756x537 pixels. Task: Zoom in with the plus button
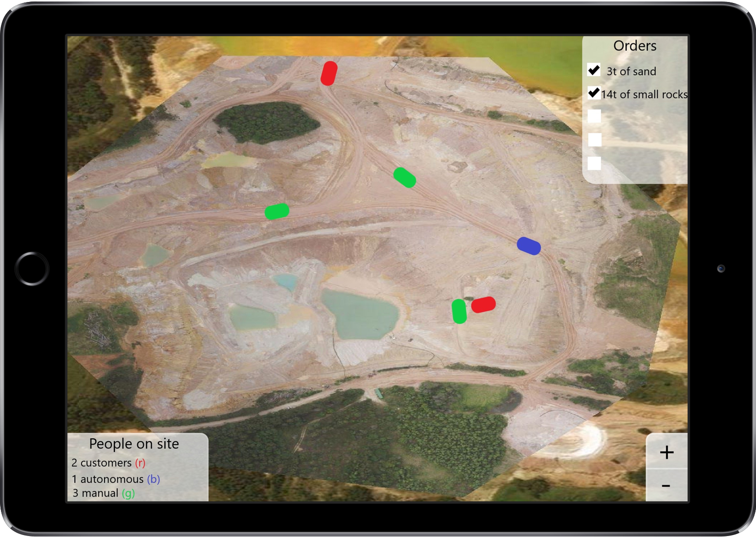click(667, 452)
